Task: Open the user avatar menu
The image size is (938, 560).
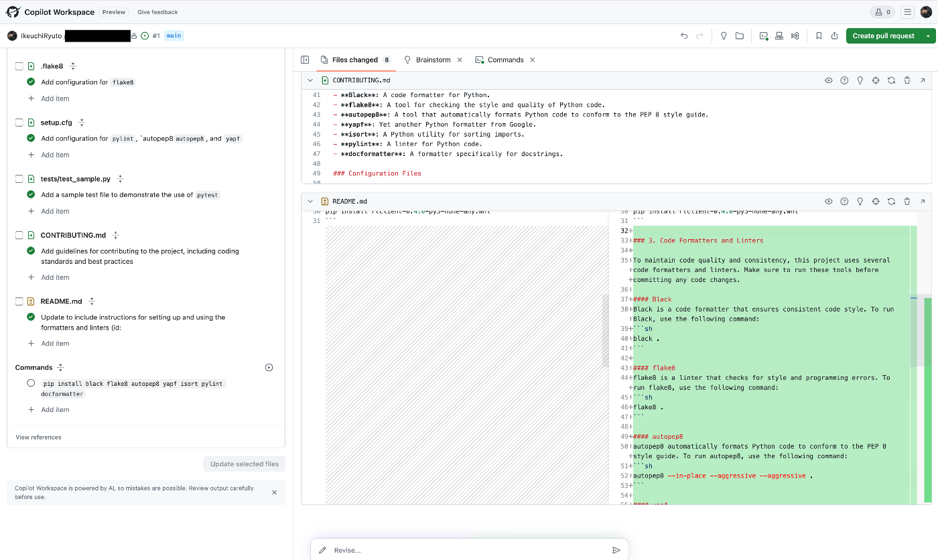Action: pyautogui.click(x=926, y=12)
